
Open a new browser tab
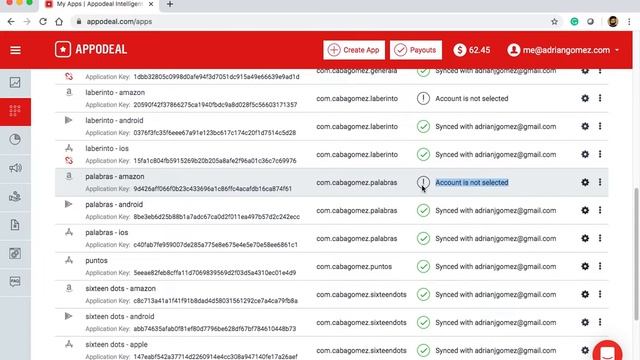click(x=170, y=4)
